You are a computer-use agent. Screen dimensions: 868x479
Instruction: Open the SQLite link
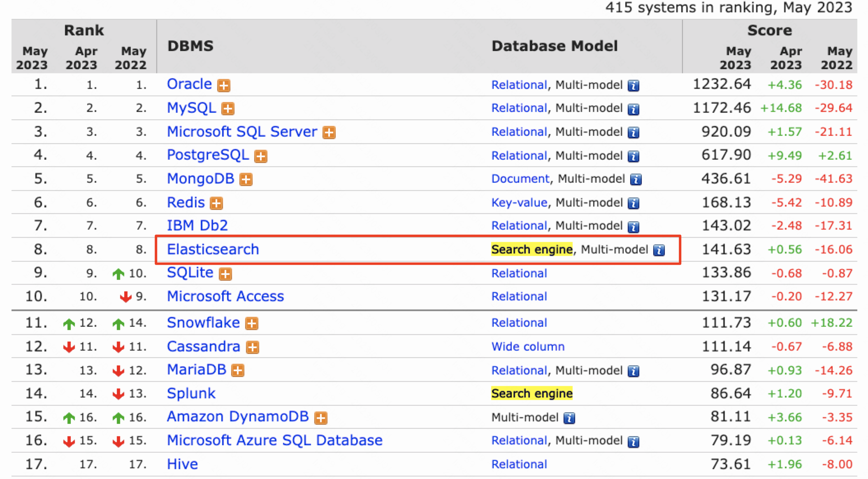190,272
